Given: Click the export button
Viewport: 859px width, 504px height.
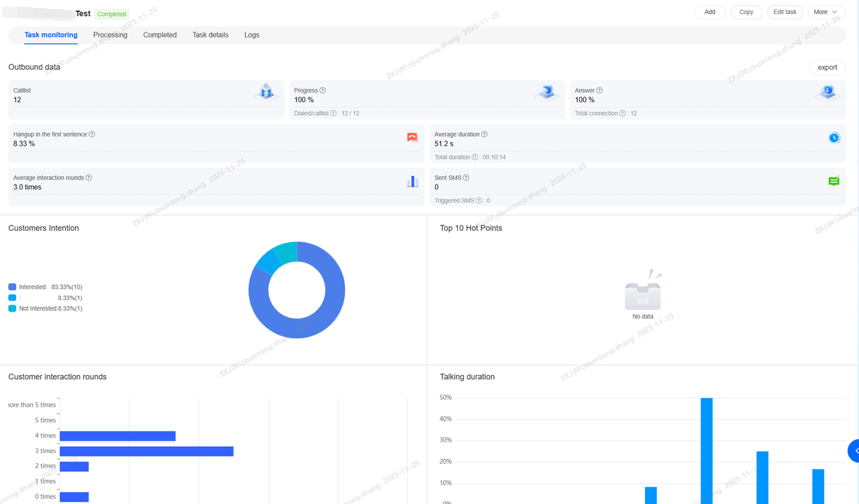Looking at the screenshot, I should [x=827, y=67].
